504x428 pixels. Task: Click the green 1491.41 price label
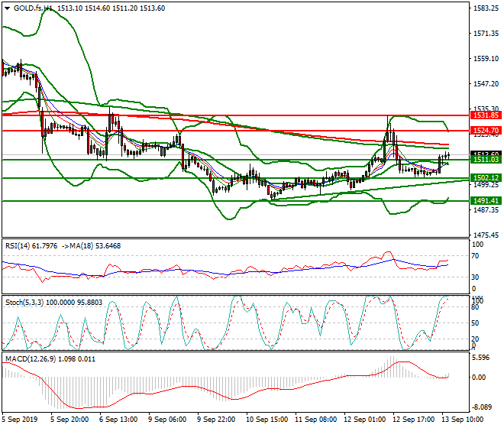tap(486, 201)
